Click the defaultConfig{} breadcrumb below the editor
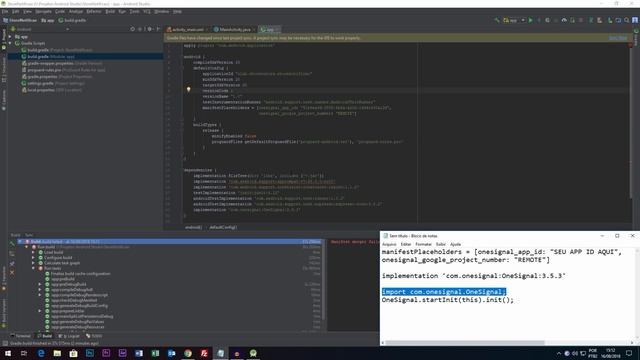Image resolution: width=640 pixels, height=360 pixels. pos(223,227)
